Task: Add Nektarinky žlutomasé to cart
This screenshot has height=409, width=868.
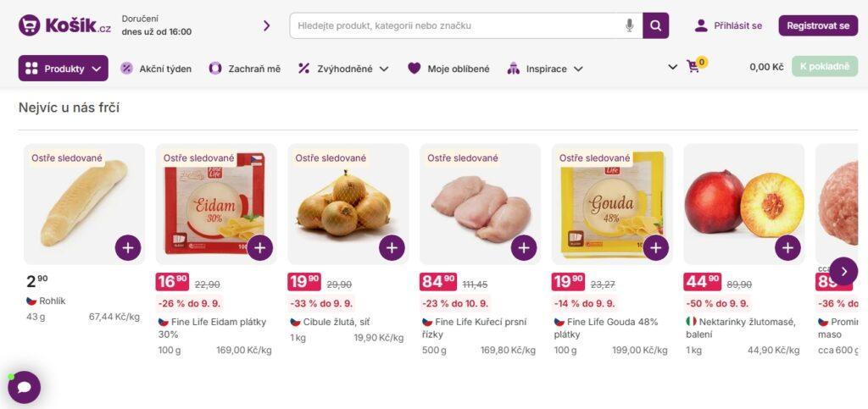Action: [787, 248]
